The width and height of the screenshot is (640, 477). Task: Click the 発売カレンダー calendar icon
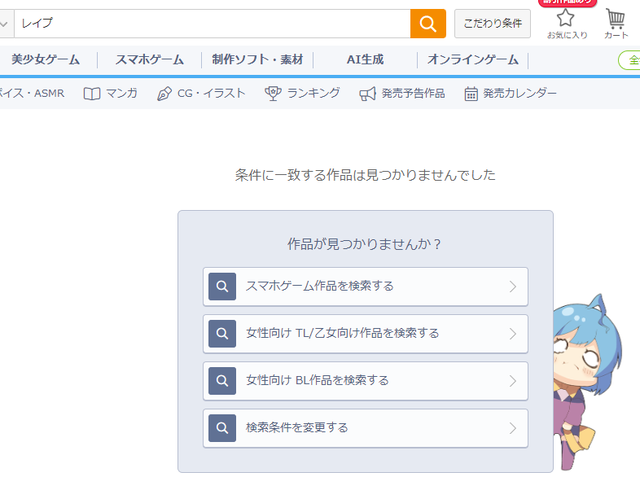click(471, 93)
